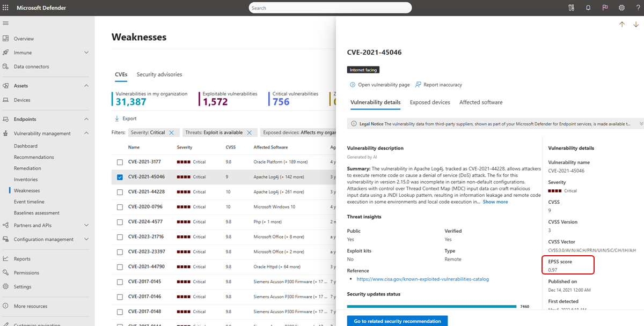Click the notifications bell icon
Screen dimensions: 644x326
click(x=588, y=8)
